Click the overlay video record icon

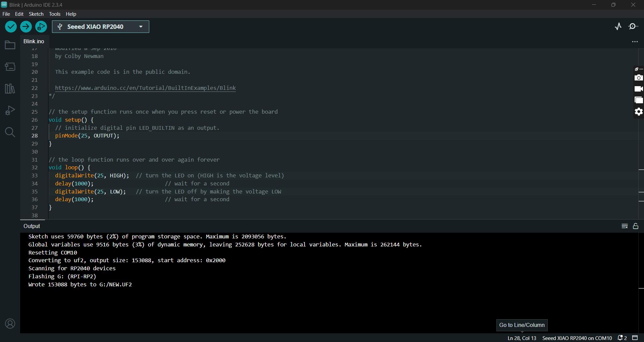639,89
